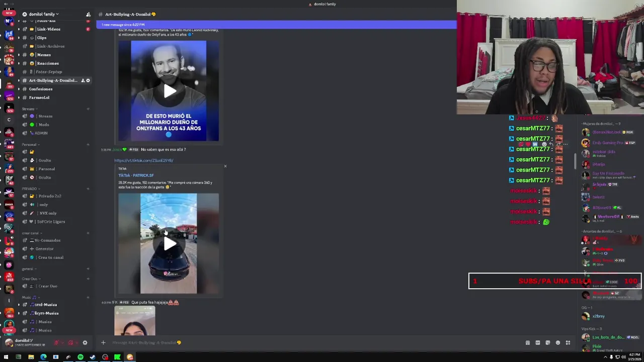This screenshot has width=644, height=362.
Task: Open Spotify from the taskbar
Action: click(x=80, y=357)
